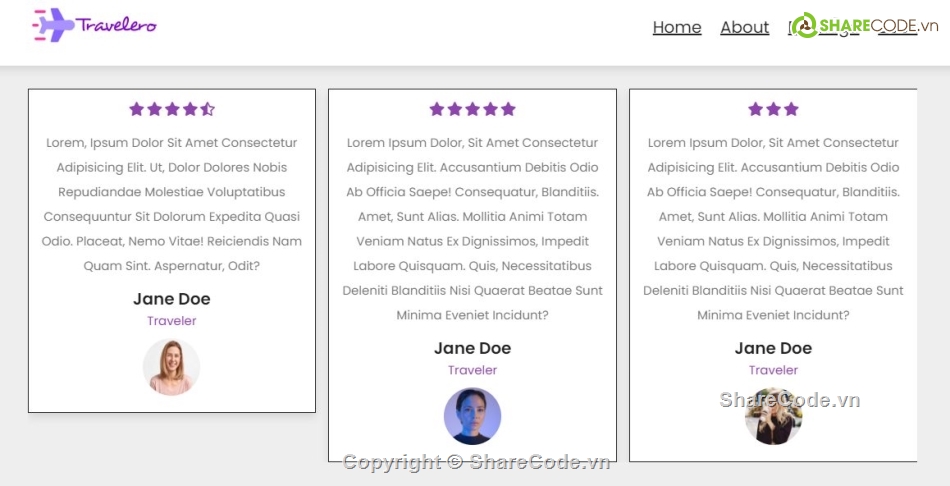Click the green ShareCode logo icon
The image size is (950, 486).
point(803,27)
